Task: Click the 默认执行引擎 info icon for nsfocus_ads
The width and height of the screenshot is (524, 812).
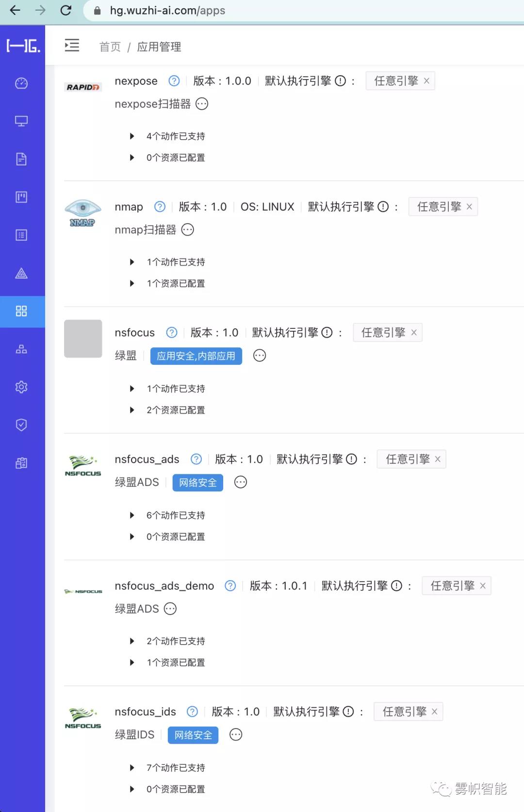Action: pos(352,459)
